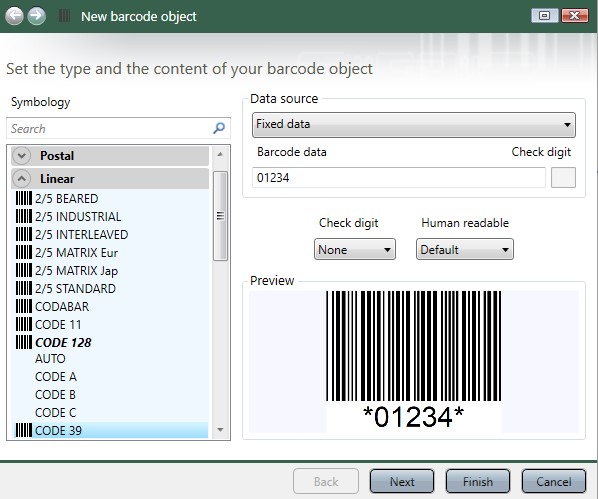Screen dimensions: 598x499
Task: Open the Human readable Default dropdown
Action: pyautogui.click(x=465, y=250)
